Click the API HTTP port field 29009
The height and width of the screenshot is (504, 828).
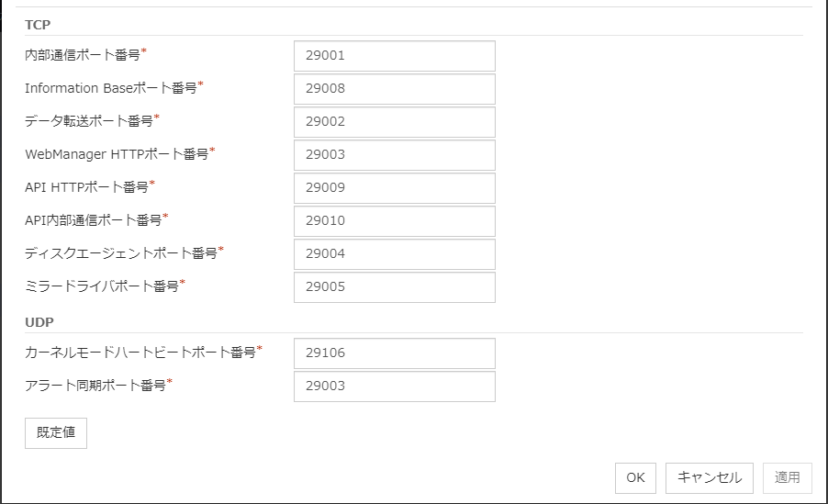click(394, 187)
